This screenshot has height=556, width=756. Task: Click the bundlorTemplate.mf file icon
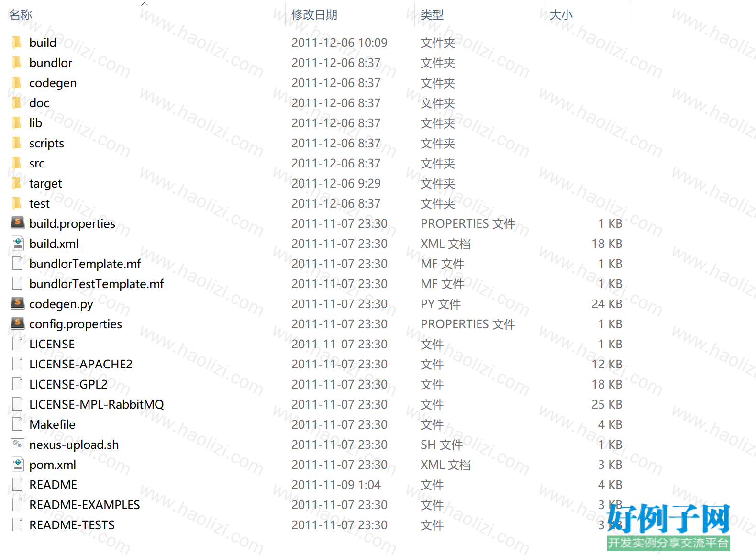18,263
